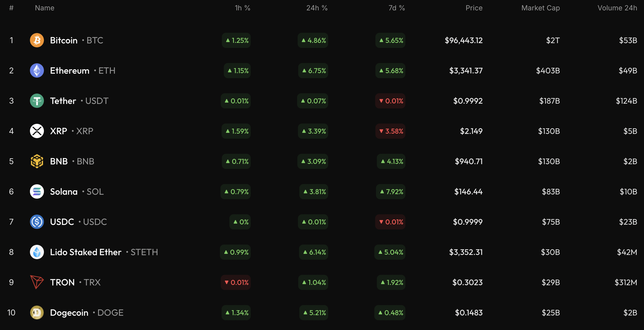Click the Bitcoin coin logo icon
This screenshot has width=644, height=330.
[x=37, y=40]
